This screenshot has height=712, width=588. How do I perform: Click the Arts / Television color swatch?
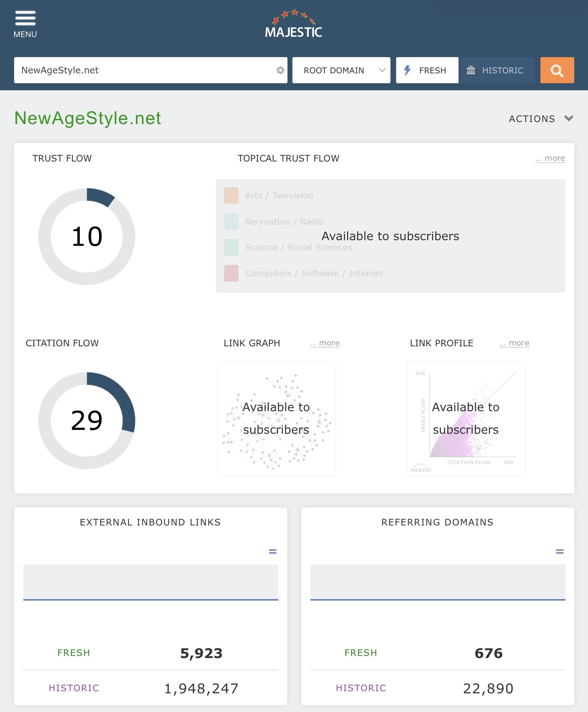click(x=231, y=195)
